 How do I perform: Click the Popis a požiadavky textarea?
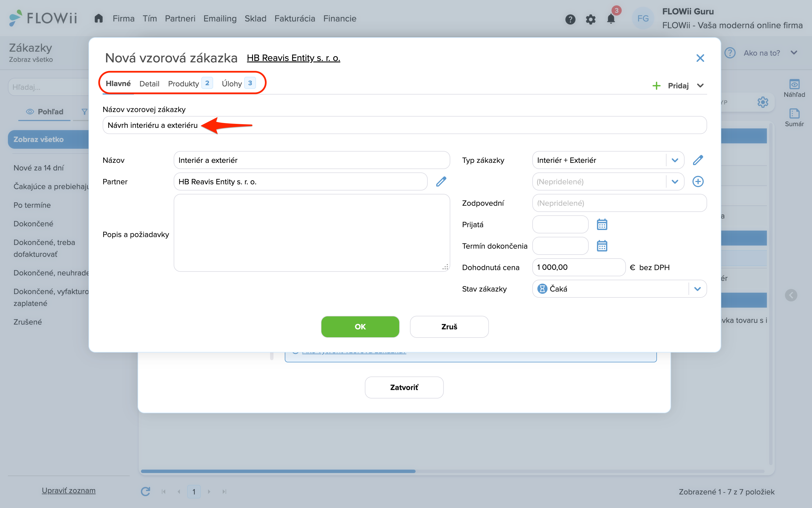(312, 233)
